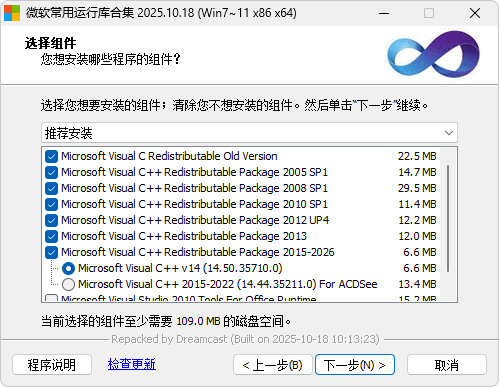Toggle Visual C++ 2010 SP1 checkbox
This screenshot has width=499, height=387.
pyautogui.click(x=51, y=204)
